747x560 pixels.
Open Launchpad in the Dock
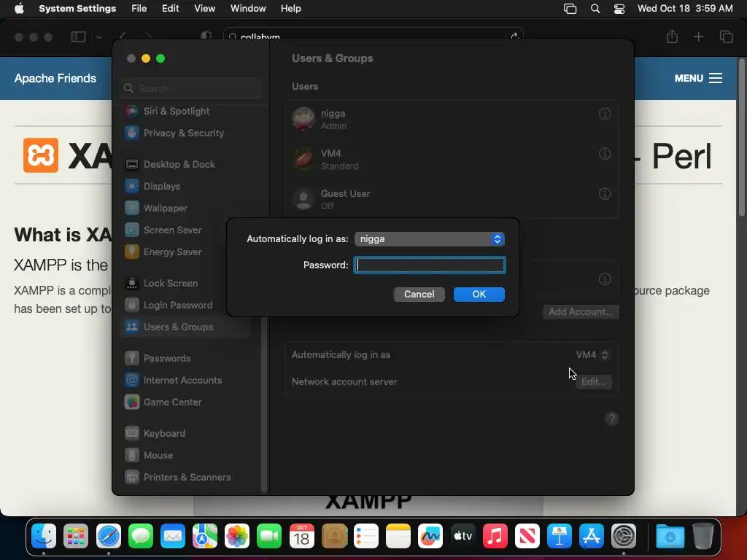click(76, 536)
